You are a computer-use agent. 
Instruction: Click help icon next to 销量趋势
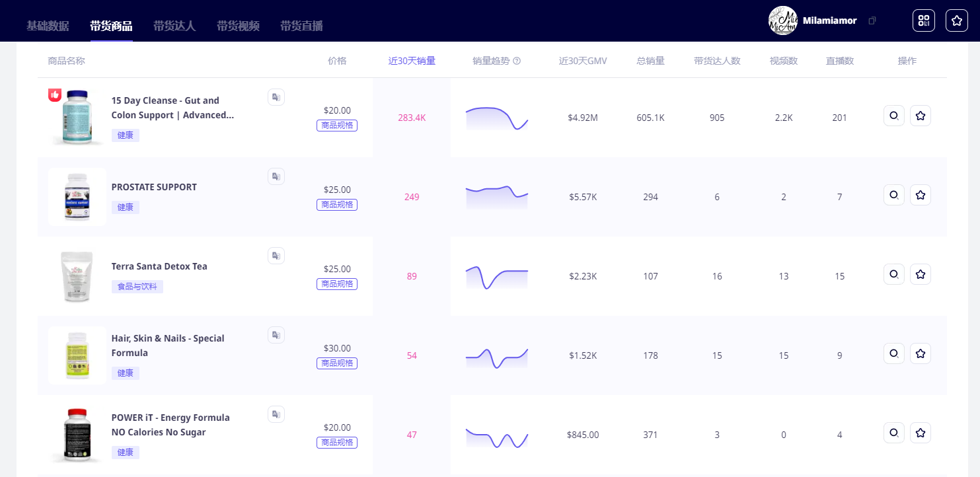517,61
